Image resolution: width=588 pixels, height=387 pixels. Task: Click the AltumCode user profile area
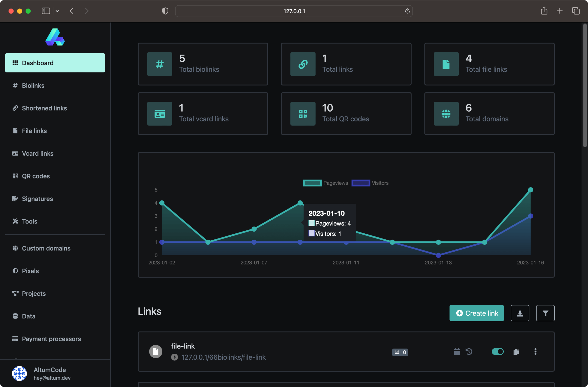55,373
